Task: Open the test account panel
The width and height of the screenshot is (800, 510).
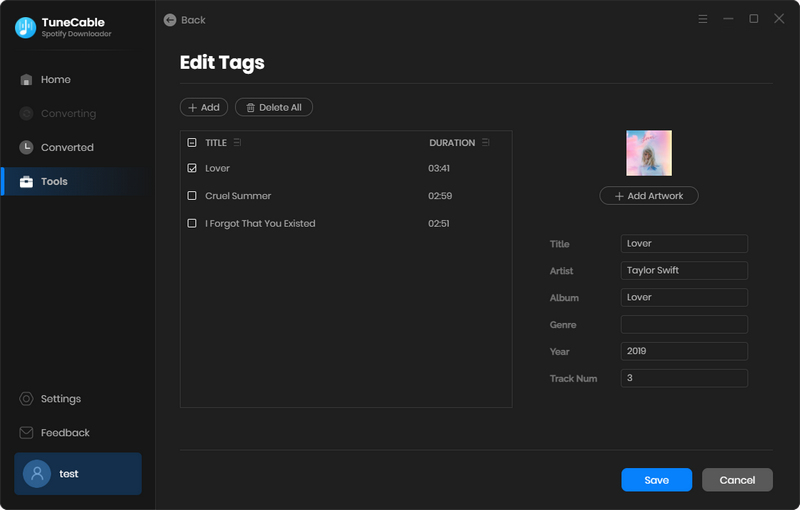Action: point(78,474)
